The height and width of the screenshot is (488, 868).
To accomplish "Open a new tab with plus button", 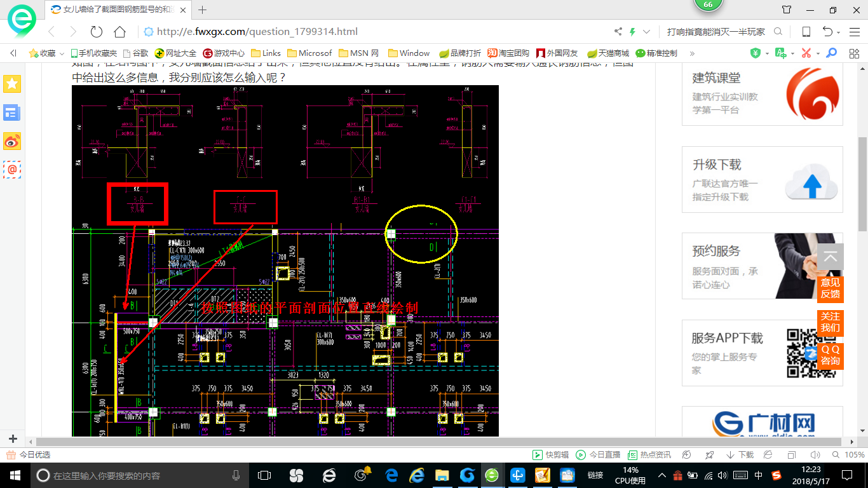I will pos(203,10).
